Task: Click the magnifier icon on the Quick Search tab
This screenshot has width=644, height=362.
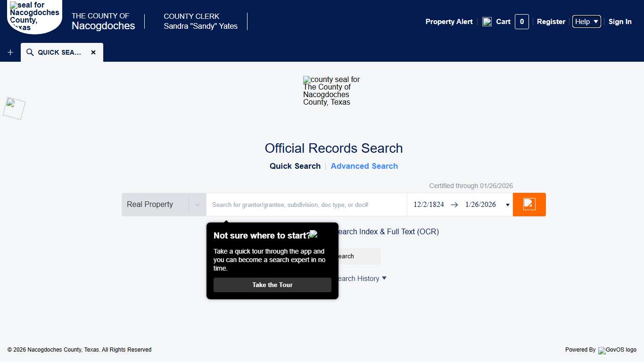Action: click(30, 52)
